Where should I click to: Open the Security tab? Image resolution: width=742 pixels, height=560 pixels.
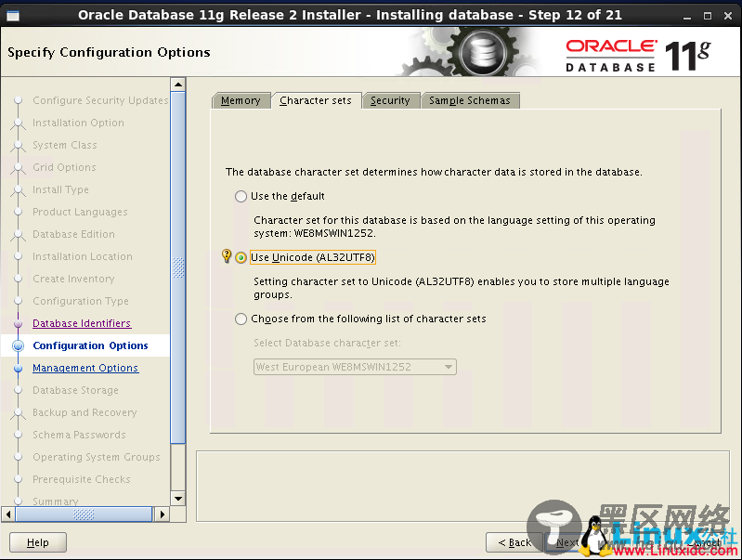click(x=390, y=100)
